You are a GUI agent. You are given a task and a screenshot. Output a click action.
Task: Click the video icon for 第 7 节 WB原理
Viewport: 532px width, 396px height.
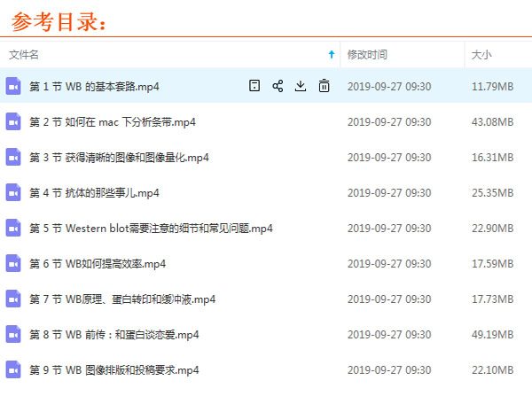[13, 299]
